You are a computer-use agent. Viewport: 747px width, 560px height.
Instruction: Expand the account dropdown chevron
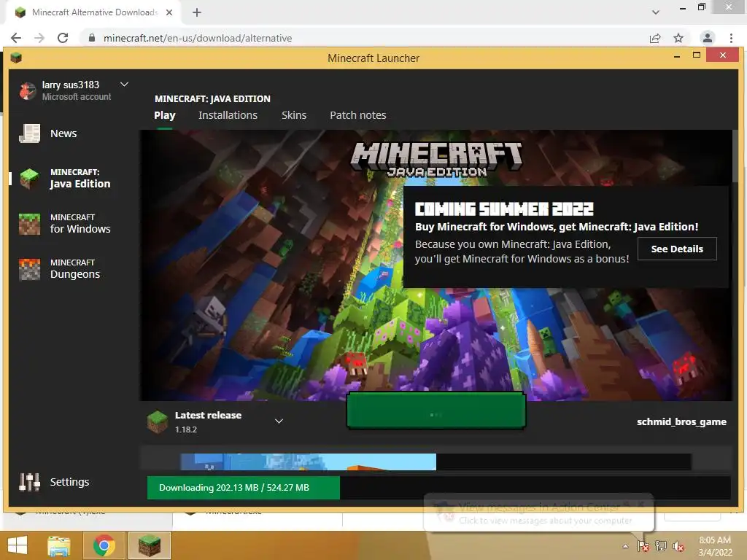tap(124, 85)
